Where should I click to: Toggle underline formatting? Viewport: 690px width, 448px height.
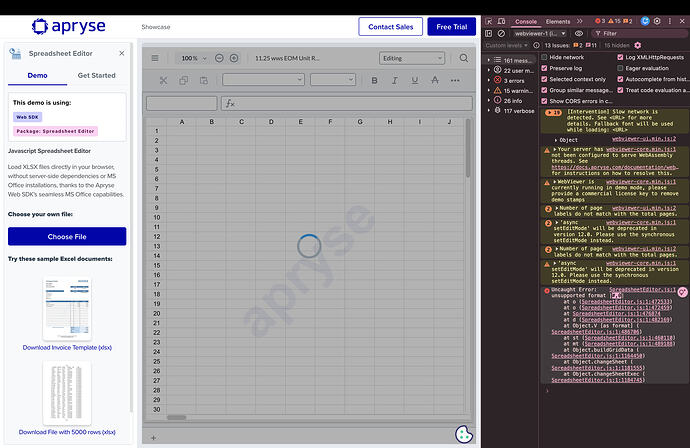coord(415,80)
